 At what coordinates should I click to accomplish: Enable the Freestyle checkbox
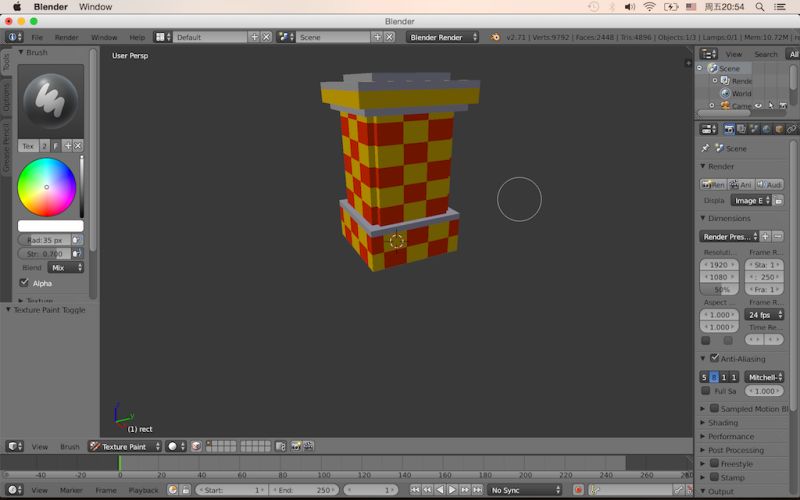[x=714, y=463]
